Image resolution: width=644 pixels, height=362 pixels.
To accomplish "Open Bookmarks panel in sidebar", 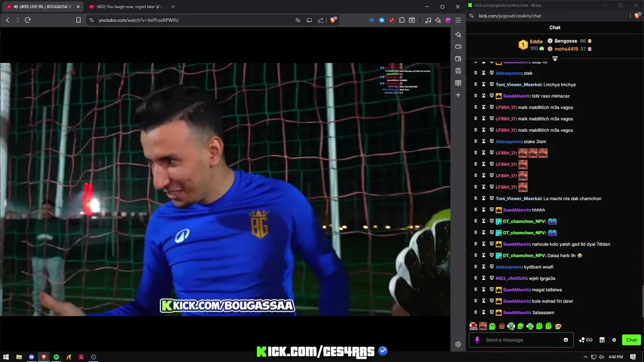I will [458, 71].
